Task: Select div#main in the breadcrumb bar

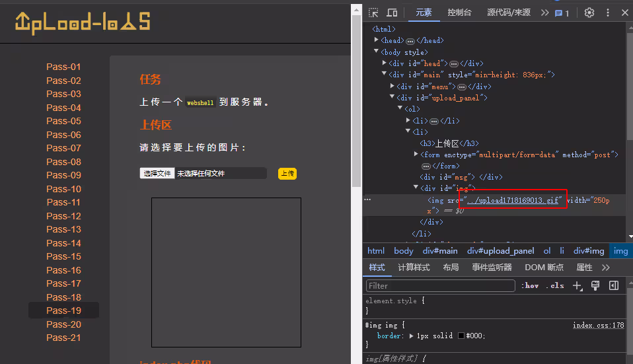Action: pos(440,251)
